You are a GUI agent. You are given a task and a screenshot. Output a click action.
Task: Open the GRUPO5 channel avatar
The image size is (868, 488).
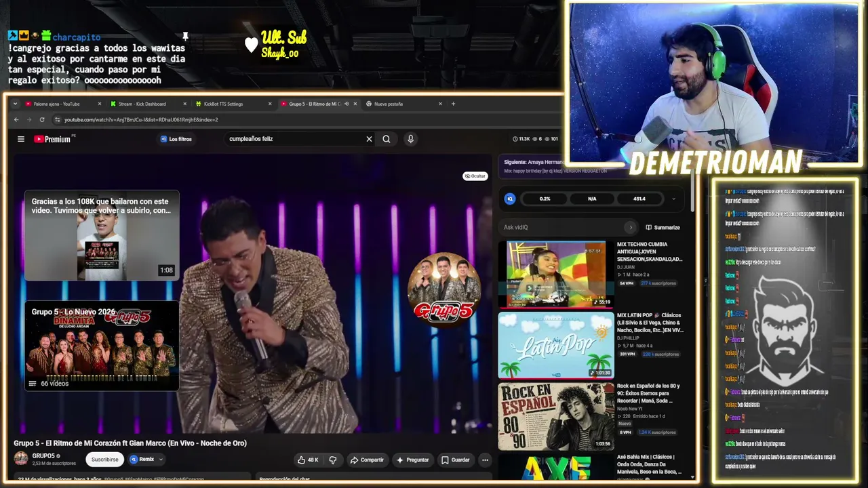click(21, 459)
